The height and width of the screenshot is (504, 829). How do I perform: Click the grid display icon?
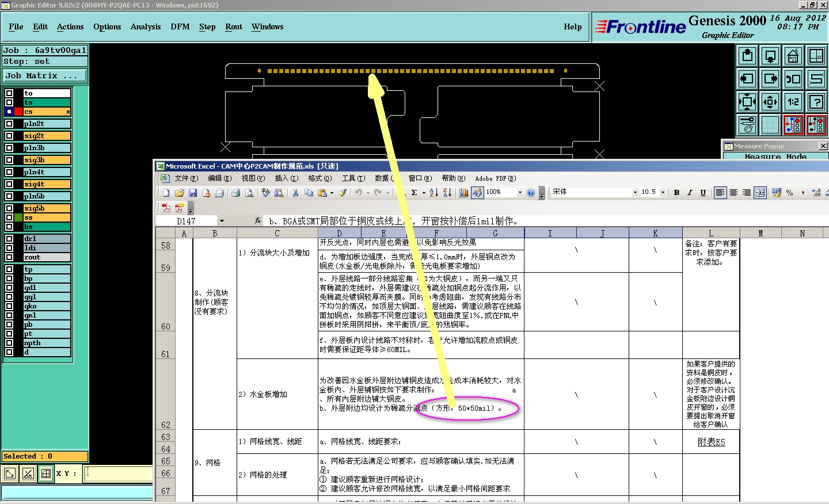pyautogui.click(x=770, y=125)
